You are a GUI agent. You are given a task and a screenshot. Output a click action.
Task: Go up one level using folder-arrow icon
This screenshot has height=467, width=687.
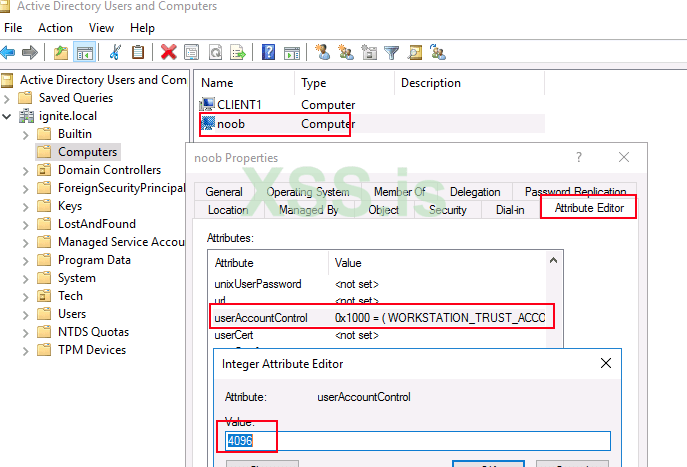[x=61, y=53]
